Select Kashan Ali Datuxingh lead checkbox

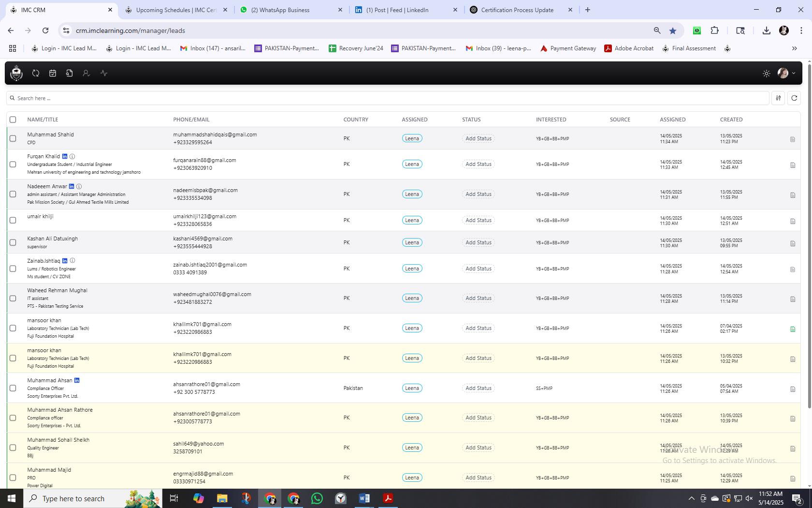(13, 242)
